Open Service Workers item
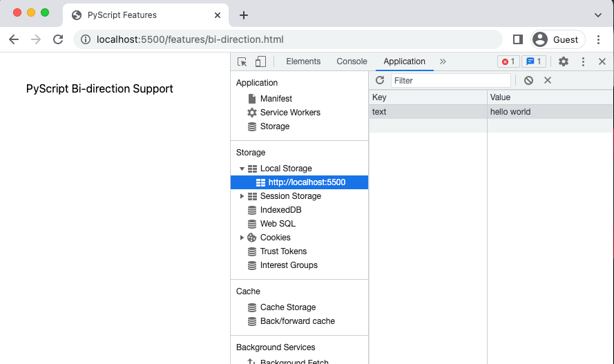Image resolution: width=614 pixels, height=364 pixels. point(290,113)
